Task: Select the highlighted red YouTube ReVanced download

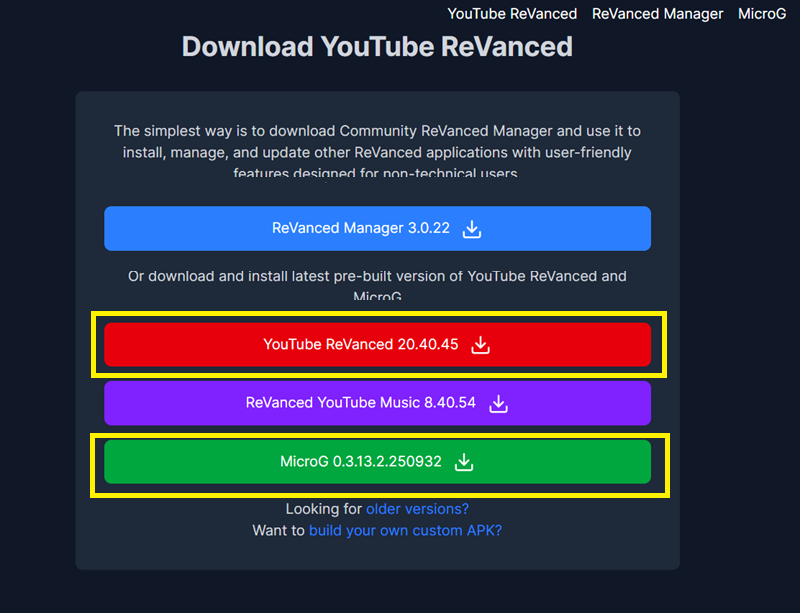Action: click(x=377, y=345)
